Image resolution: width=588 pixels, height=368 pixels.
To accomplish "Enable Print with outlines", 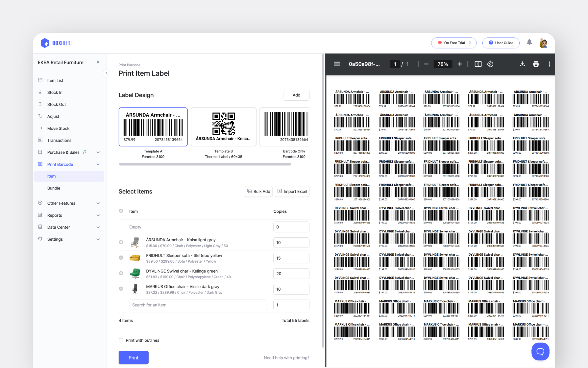I will pyautogui.click(x=121, y=340).
